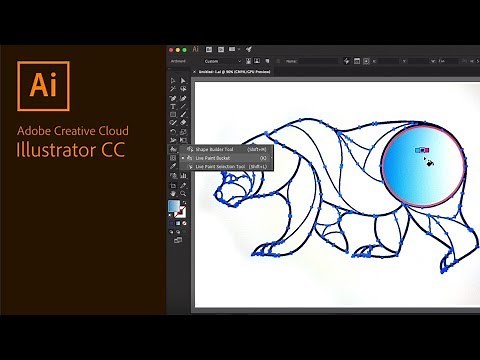Screen dimensions: 480x360
Task: Select the Lasso tool
Action: 183,89
